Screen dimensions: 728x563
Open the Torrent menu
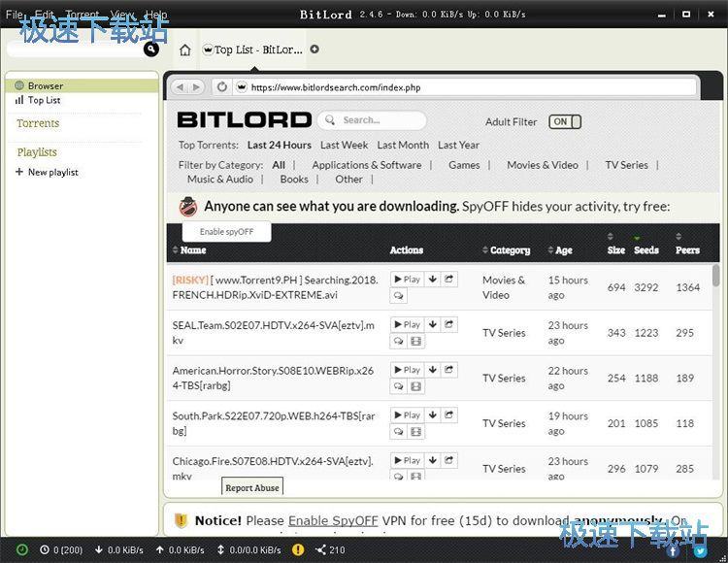click(x=83, y=15)
